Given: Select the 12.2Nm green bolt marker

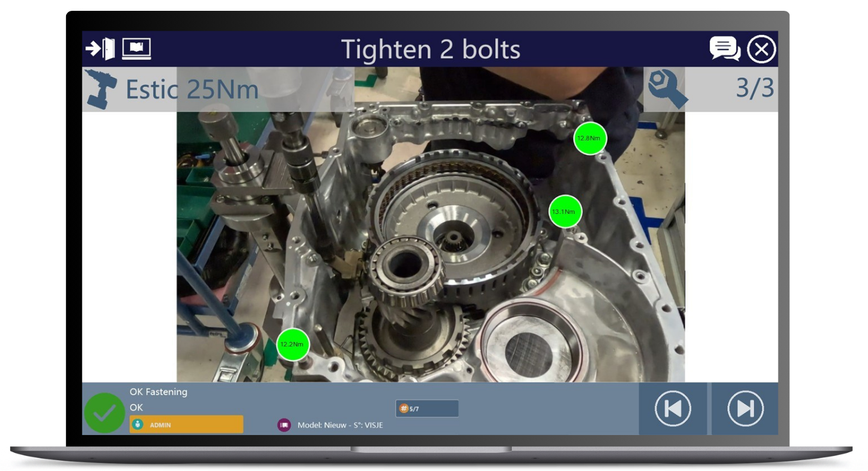Looking at the screenshot, I should [293, 344].
